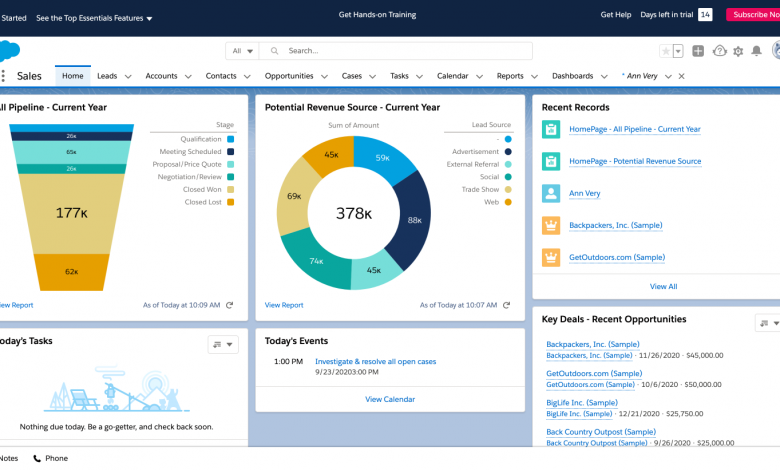
Task: Click the Backpackers, Inc. account crown icon
Action: [x=550, y=225]
